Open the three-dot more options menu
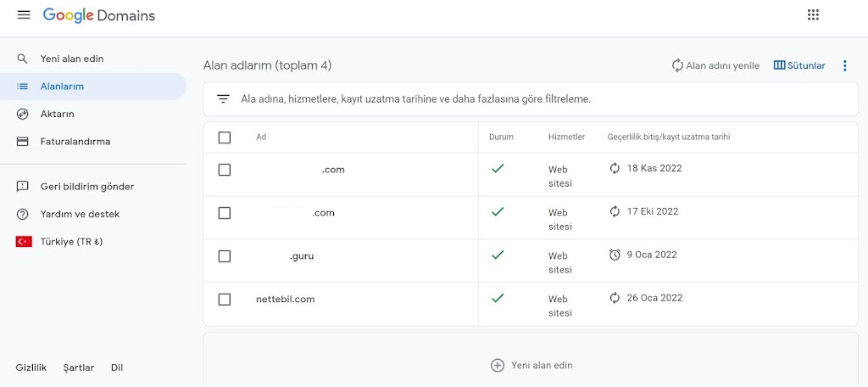868x387 pixels. coord(844,65)
